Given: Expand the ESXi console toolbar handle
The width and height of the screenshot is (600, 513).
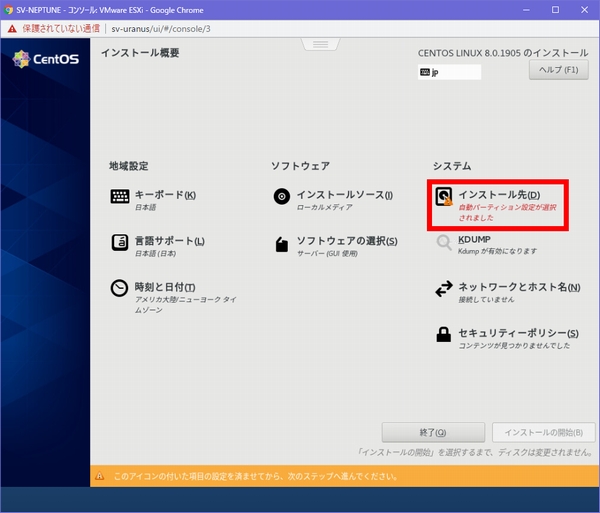Looking at the screenshot, I should coord(321,44).
